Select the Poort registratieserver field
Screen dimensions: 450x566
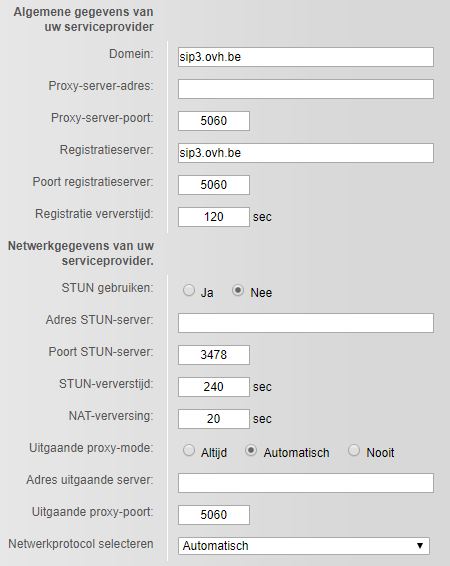point(214,185)
